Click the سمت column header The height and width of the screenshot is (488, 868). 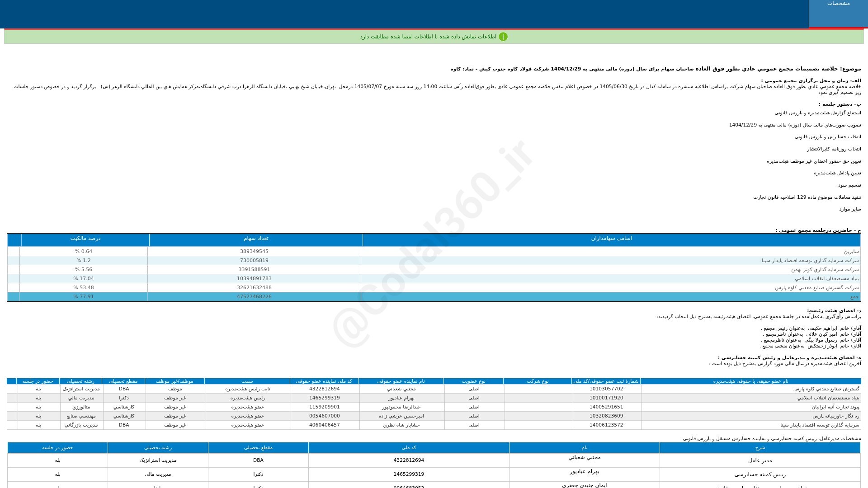[247, 381]
